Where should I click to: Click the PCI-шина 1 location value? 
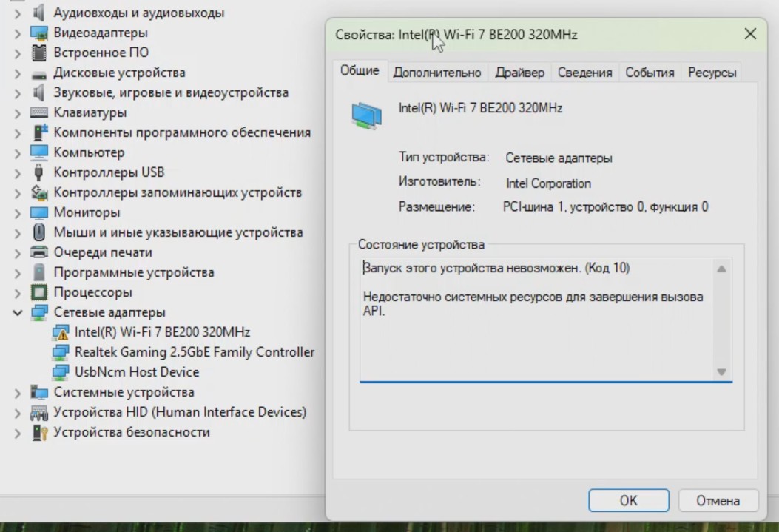click(x=606, y=207)
